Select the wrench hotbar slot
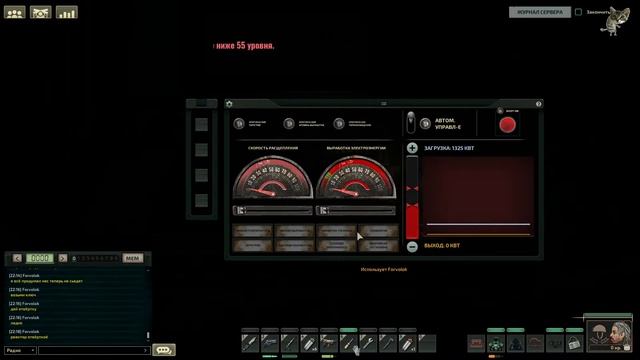Screen dimensions: 640x360 (368, 343)
